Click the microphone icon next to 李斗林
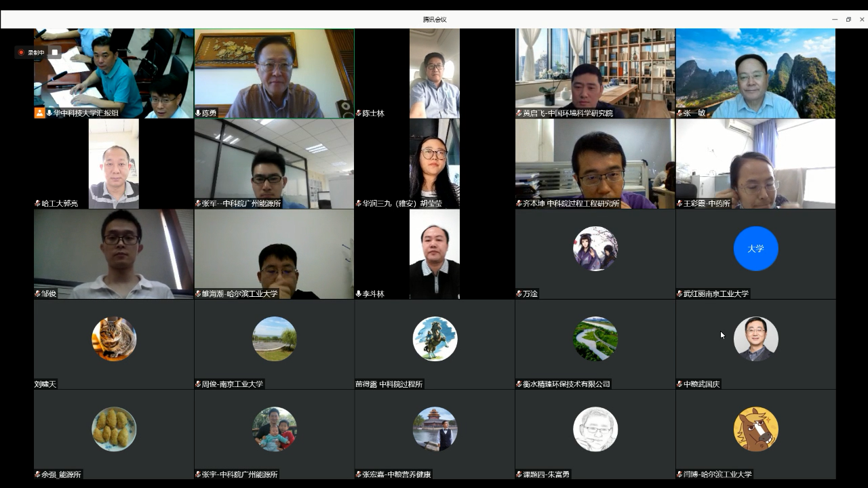The width and height of the screenshot is (868, 488). click(359, 293)
